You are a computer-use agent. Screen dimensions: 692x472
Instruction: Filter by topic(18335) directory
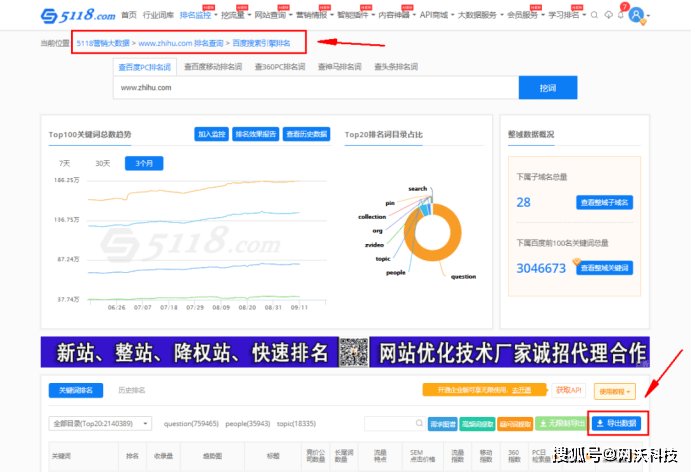(x=296, y=423)
